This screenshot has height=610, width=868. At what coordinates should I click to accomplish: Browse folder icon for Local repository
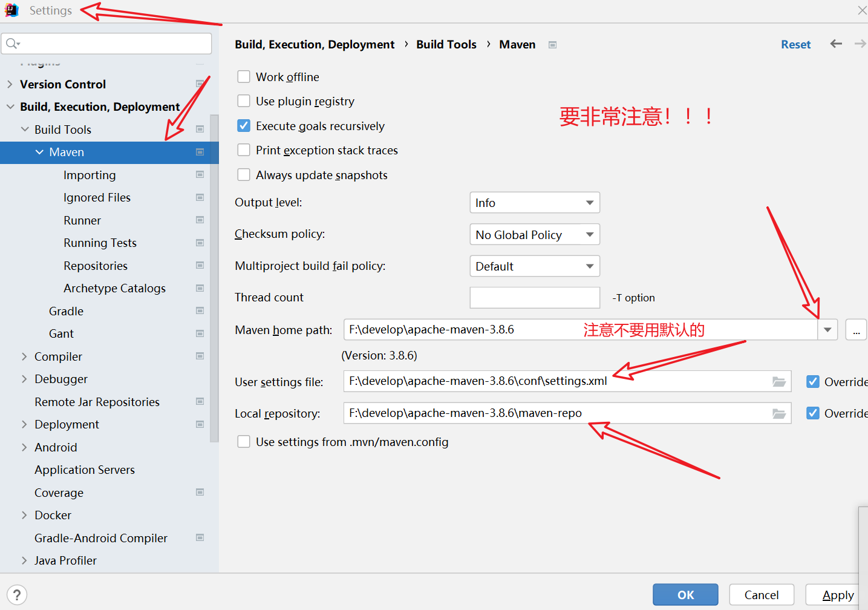(779, 413)
